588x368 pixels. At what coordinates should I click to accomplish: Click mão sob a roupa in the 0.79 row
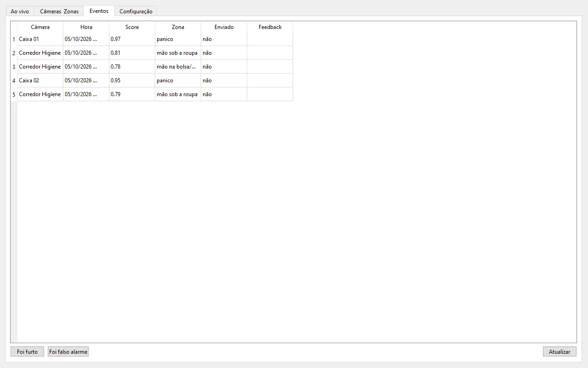tap(178, 94)
